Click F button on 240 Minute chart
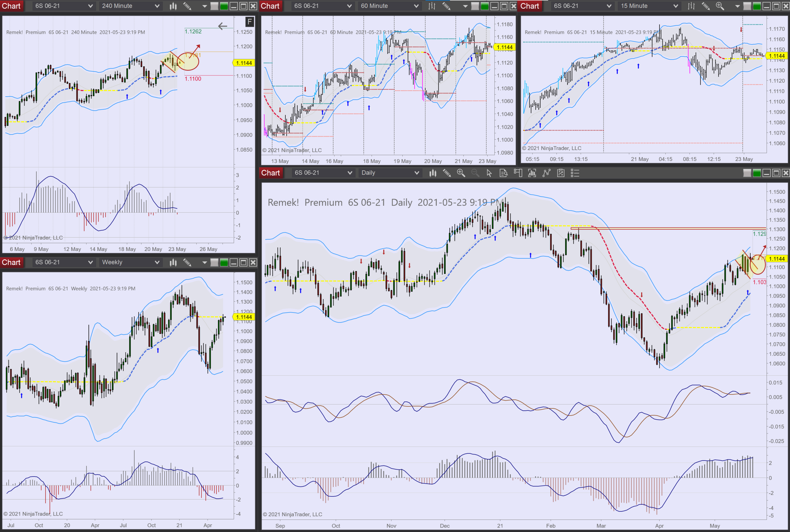The width and height of the screenshot is (790, 532). pos(249,22)
